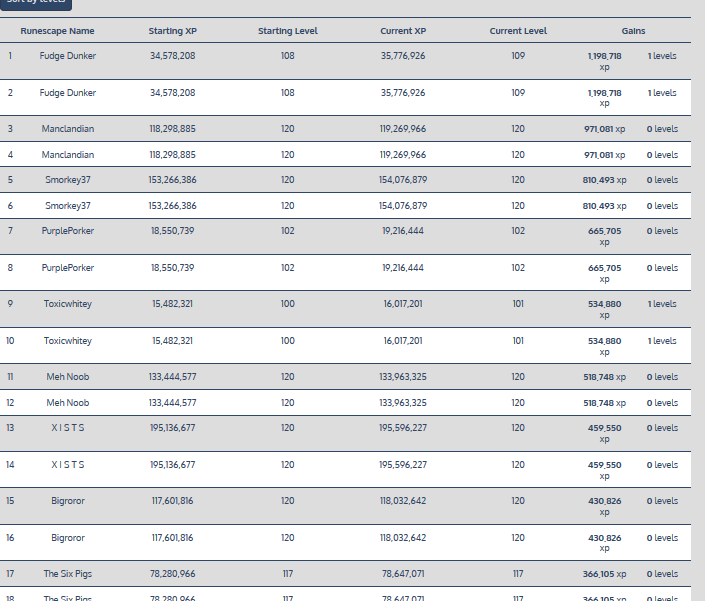Click PurplePorker name in row 7
This screenshot has height=601, width=705.
[x=68, y=231]
